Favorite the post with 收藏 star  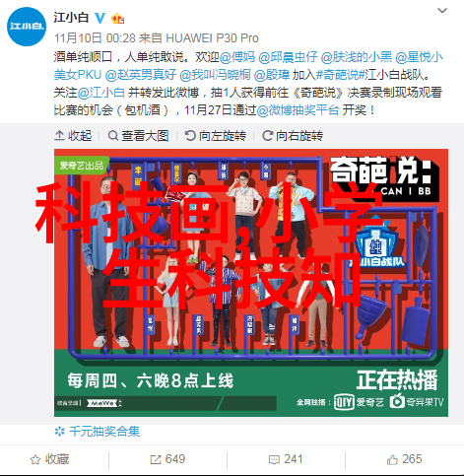pos(49,459)
